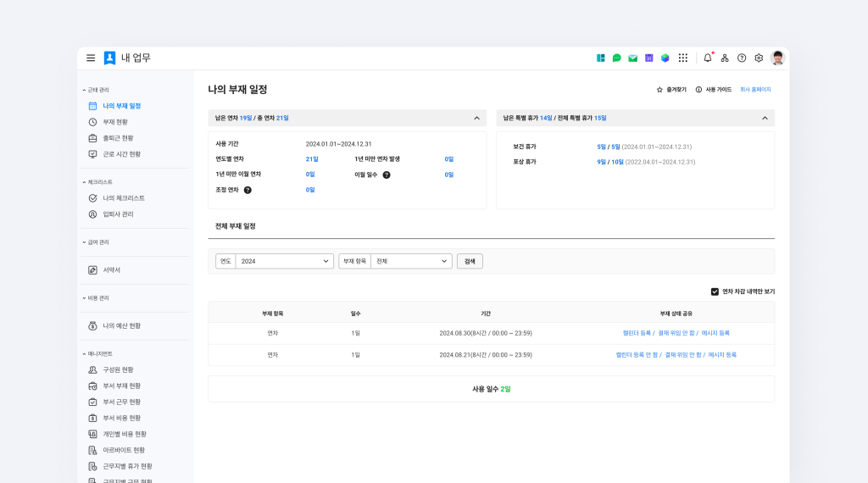Screen dimensions: 868x483
Task: Open 부서 부재 현황 in the sidebar
Action: pyautogui.click(x=122, y=386)
